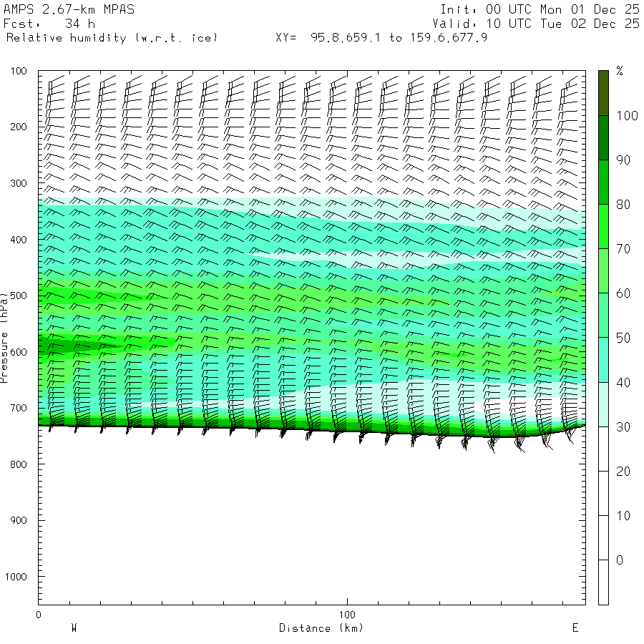Click the XY cross-section coordinates text

coord(381,37)
